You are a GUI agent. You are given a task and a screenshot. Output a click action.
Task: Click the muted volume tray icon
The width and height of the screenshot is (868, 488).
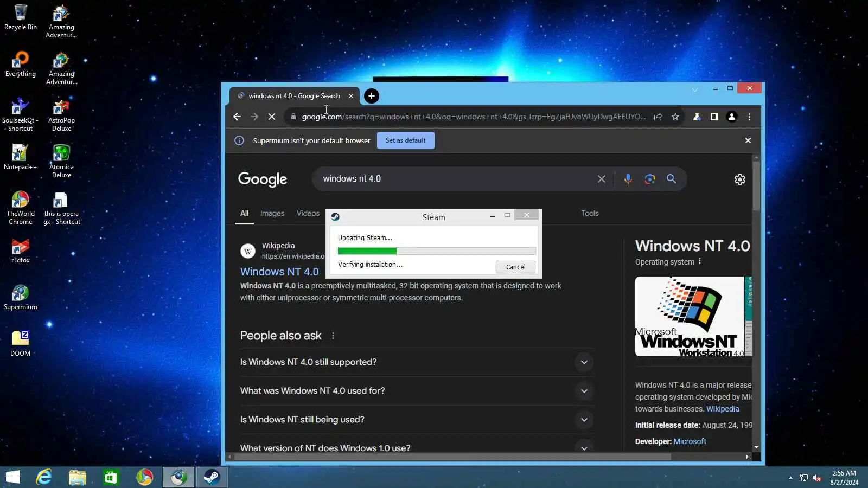818,478
